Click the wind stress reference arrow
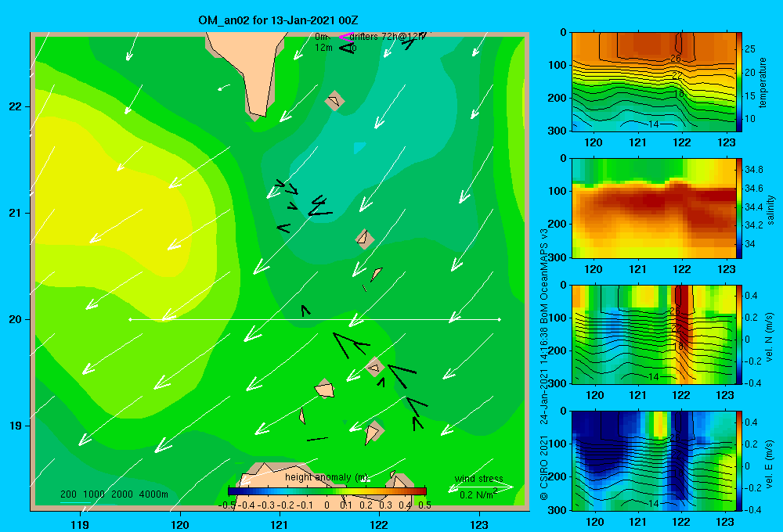The width and height of the screenshot is (783, 532). coord(481,487)
